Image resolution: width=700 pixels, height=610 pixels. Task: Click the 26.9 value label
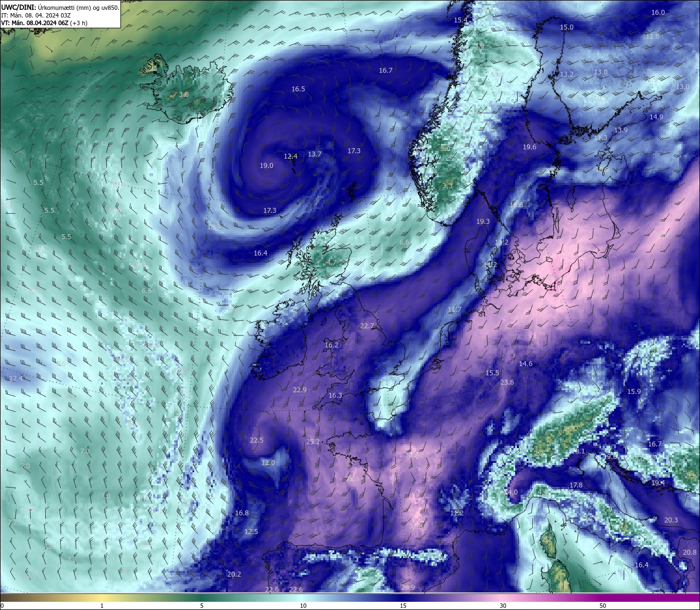tap(408, 588)
